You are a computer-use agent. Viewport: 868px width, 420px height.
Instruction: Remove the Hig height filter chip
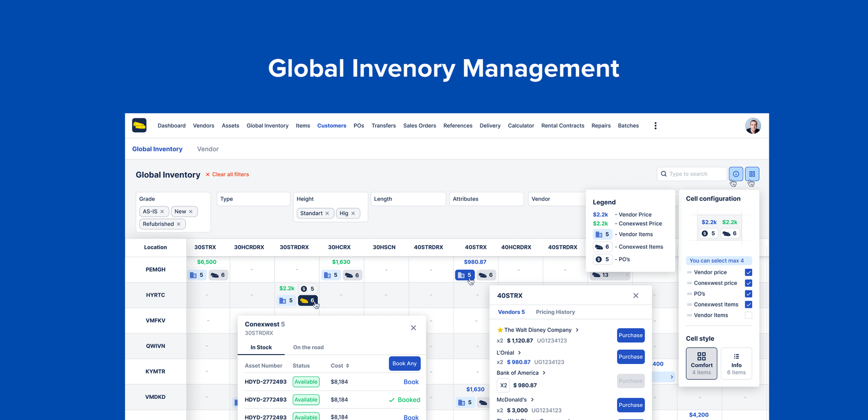(x=353, y=213)
